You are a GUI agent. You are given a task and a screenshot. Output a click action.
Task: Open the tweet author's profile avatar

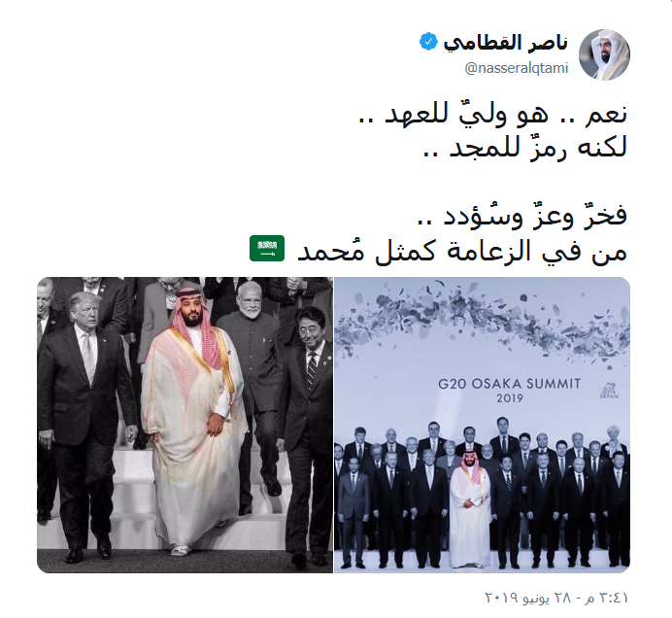604,54
